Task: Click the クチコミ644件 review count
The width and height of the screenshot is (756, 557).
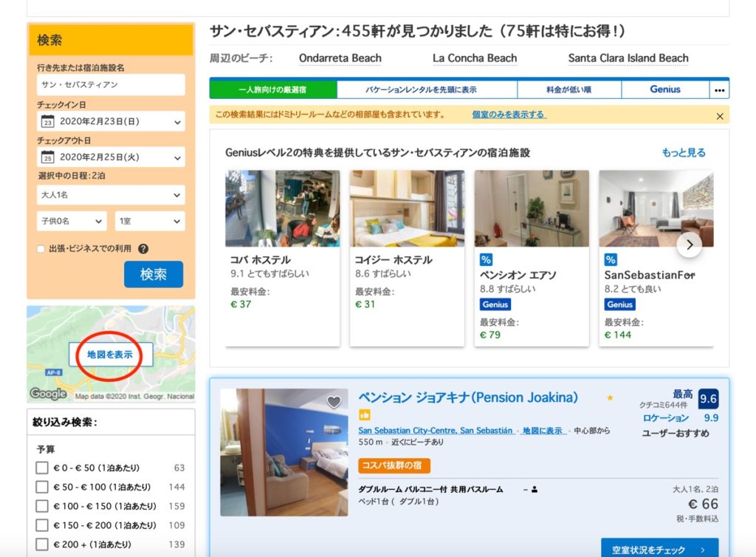Action: pos(664,405)
